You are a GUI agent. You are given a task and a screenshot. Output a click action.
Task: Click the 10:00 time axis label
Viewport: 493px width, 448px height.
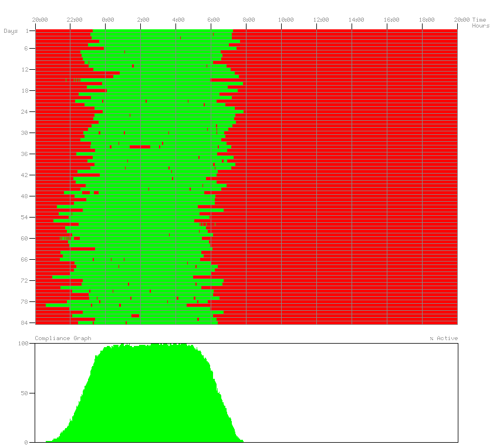[x=286, y=20]
